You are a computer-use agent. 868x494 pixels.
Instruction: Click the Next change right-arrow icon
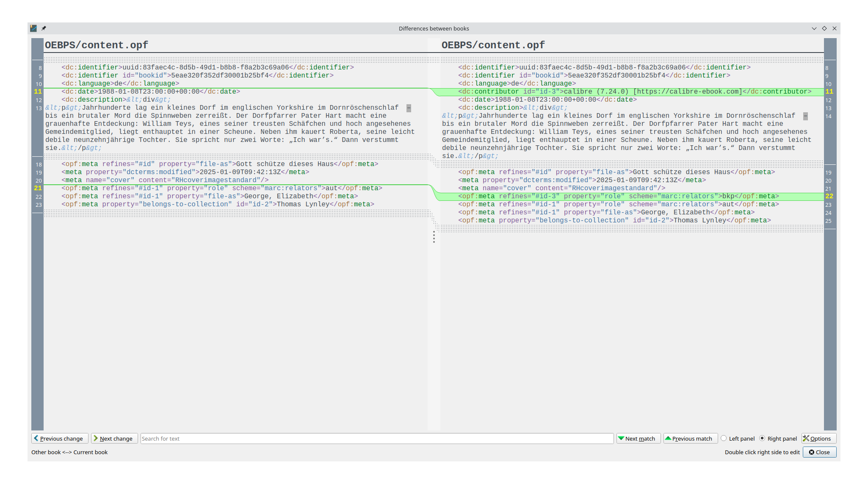(96, 438)
